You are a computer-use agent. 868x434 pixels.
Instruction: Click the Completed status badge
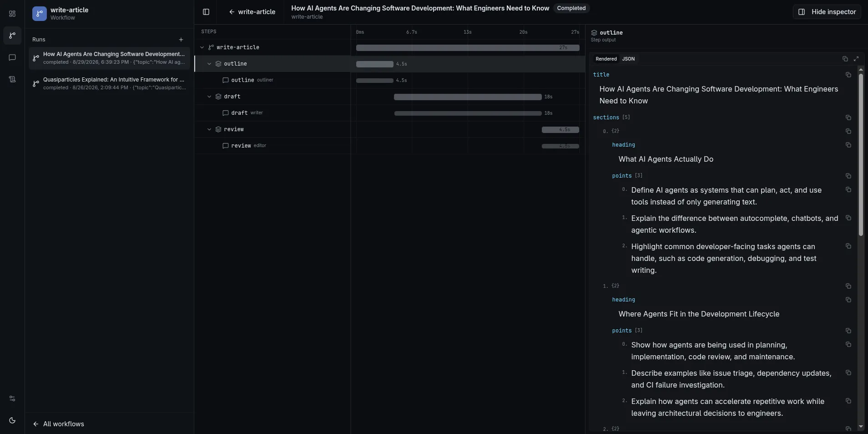coord(571,8)
